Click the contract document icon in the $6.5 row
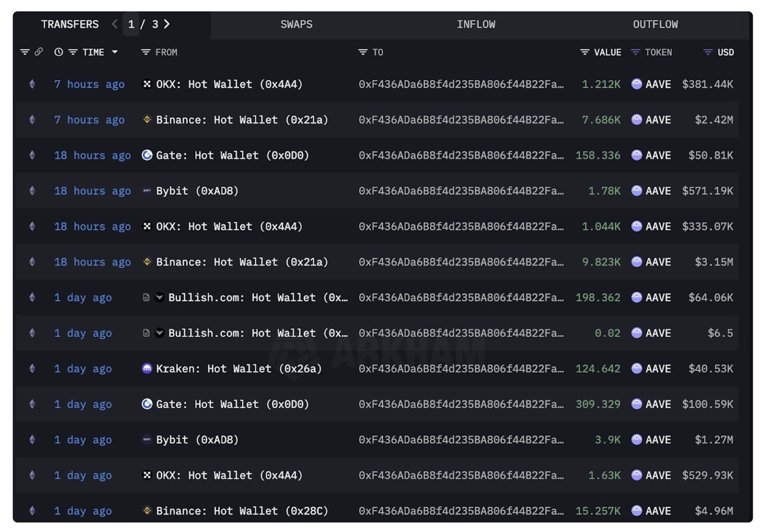 [146, 333]
